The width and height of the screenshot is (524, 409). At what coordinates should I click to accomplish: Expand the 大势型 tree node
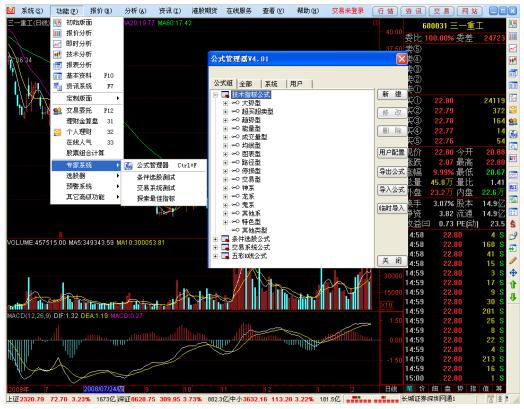225,103
